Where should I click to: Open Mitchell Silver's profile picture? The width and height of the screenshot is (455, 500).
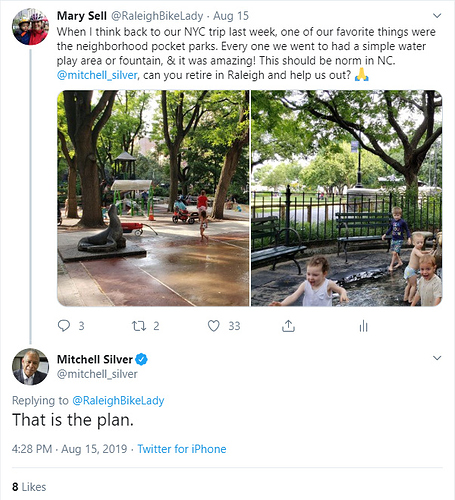coord(30,367)
